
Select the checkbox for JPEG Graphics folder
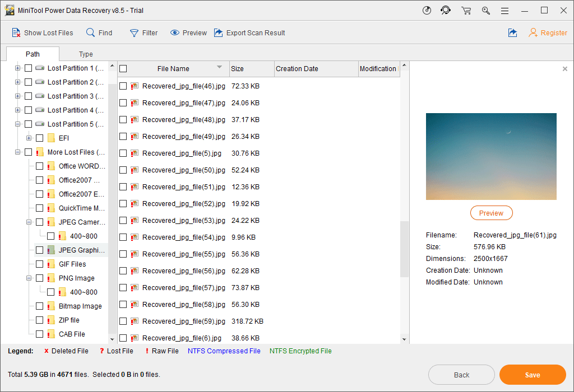tap(39, 250)
